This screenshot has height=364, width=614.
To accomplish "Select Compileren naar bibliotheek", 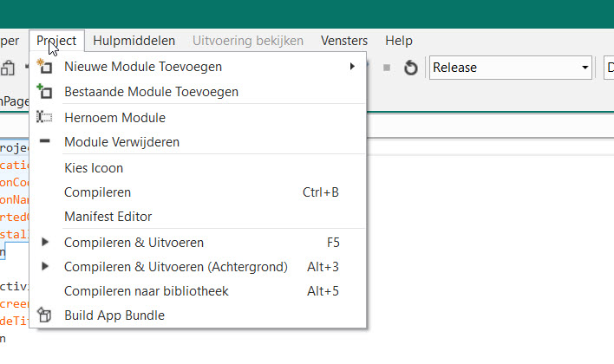I will click(x=146, y=291).
